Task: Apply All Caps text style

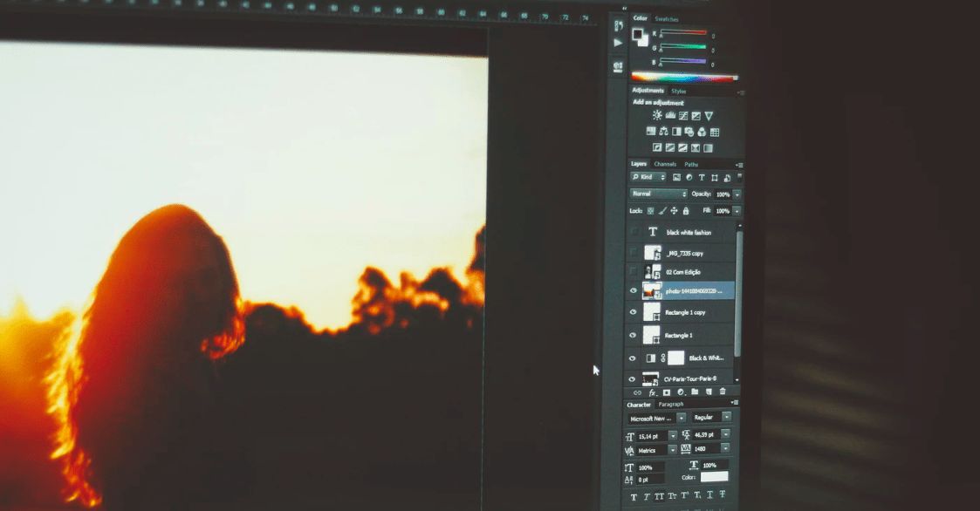Action: click(659, 497)
